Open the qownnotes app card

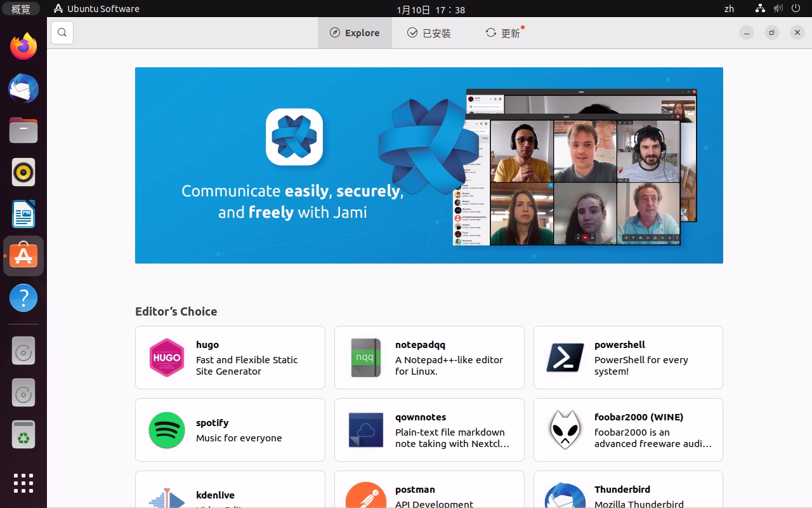pos(429,430)
